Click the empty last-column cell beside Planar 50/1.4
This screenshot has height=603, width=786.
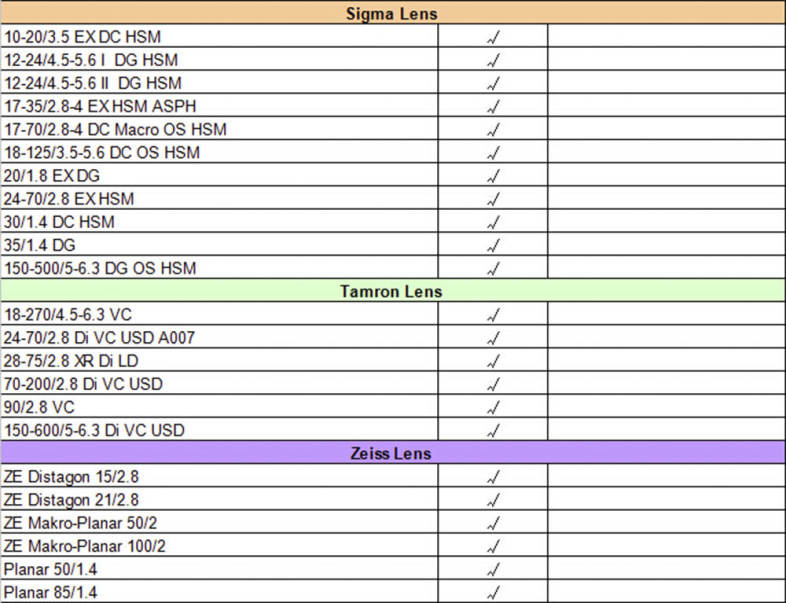666,569
